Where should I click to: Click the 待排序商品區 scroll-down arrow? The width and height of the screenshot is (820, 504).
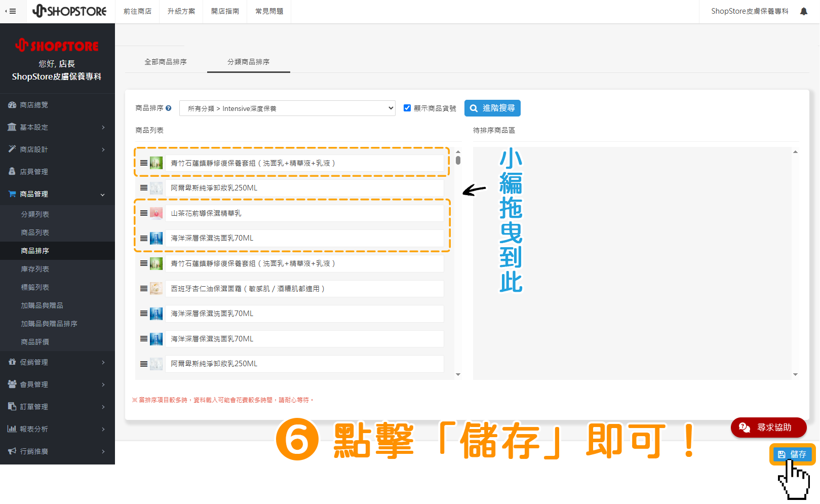(795, 375)
